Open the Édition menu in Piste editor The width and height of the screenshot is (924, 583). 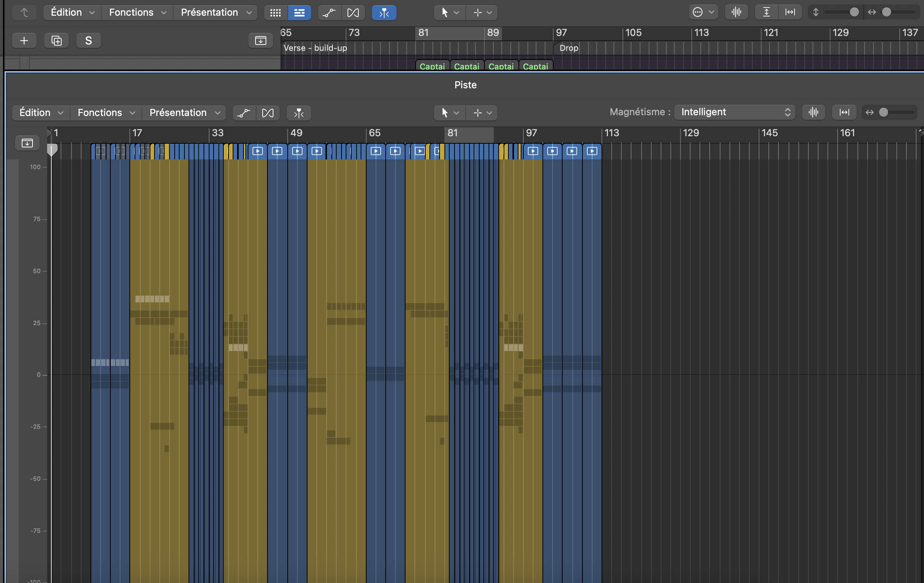(41, 113)
